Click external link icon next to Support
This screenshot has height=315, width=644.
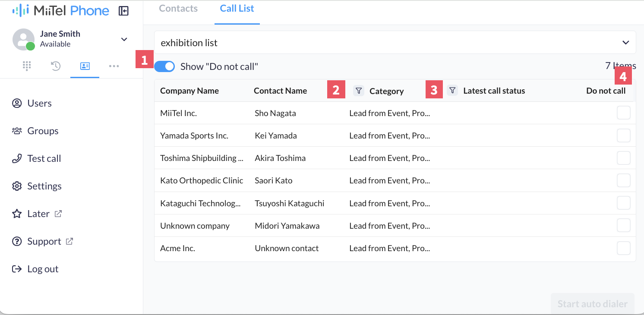point(69,241)
